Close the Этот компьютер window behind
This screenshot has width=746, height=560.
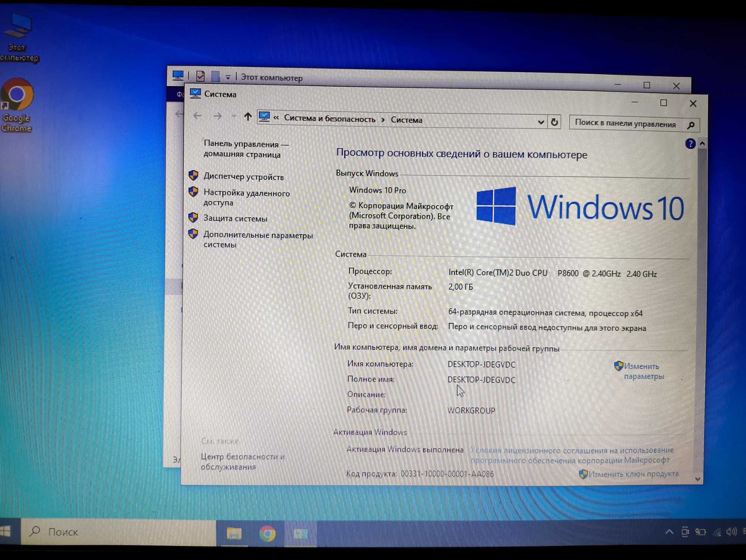pos(676,86)
